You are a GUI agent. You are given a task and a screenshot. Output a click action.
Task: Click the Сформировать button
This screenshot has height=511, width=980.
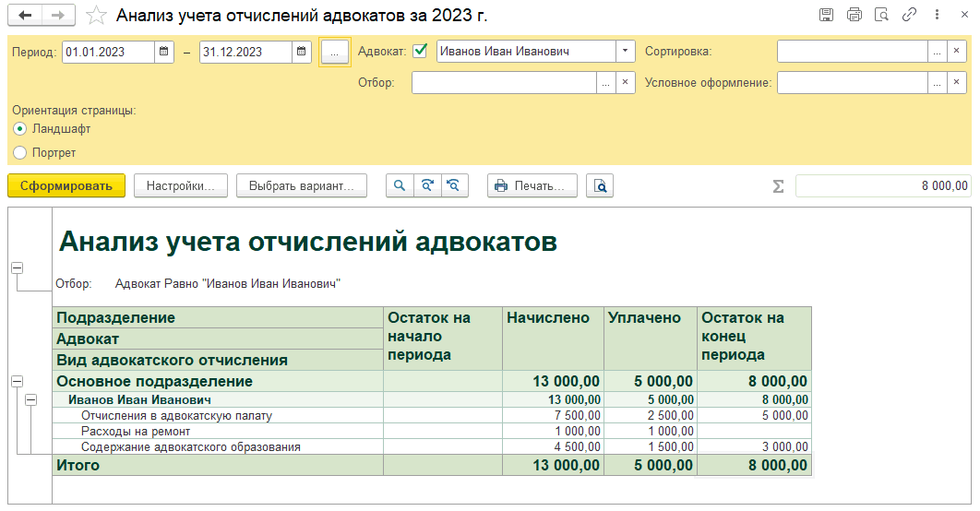pyautogui.click(x=66, y=185)
